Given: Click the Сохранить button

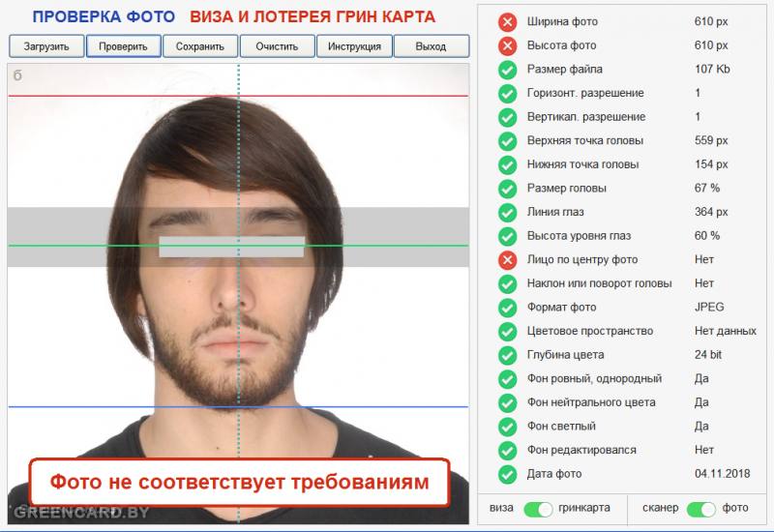Looking at the screenshot, I should (x=200, y=46).
